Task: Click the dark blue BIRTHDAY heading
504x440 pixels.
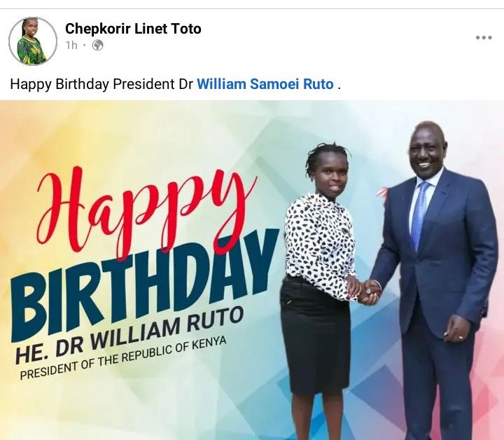Action: [145, 283]
